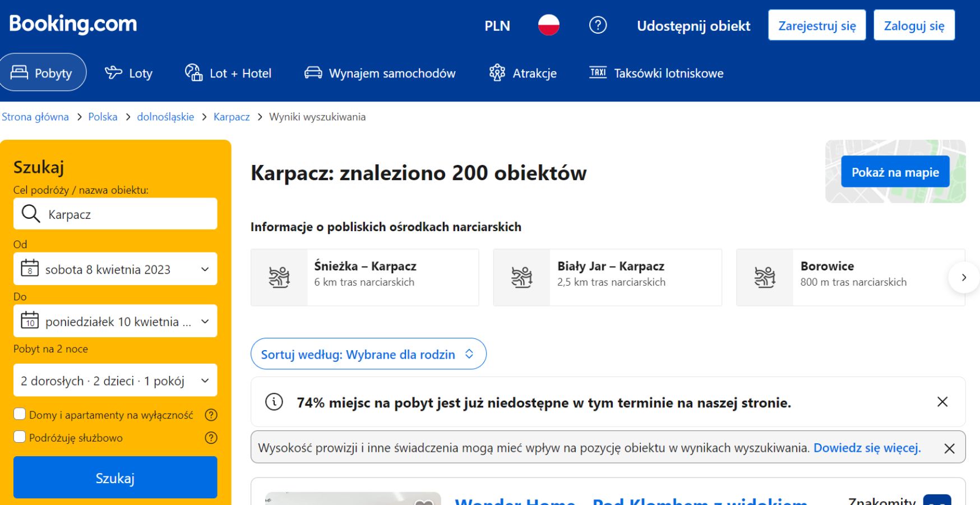Open the Borowice ski resort card
The width and height of the screenshot is (980, 505).
point(850,277)
